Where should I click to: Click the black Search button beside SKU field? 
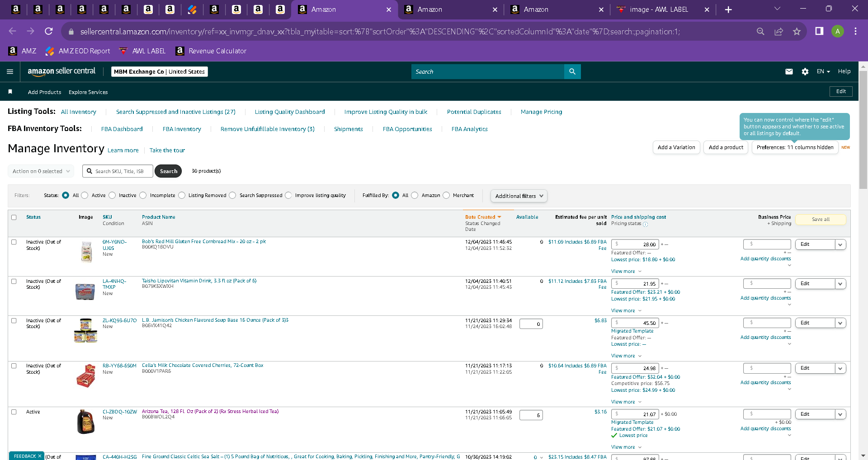[168, 171]
